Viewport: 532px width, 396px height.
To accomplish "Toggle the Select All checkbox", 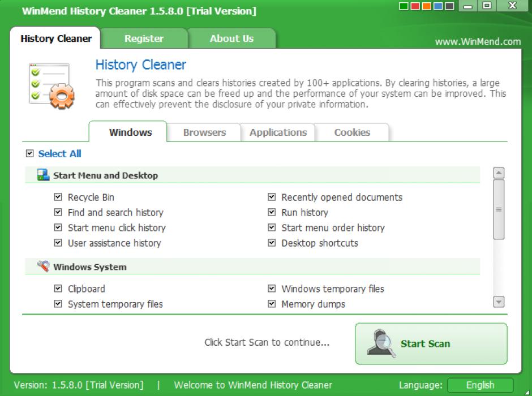I will point(30,153).
